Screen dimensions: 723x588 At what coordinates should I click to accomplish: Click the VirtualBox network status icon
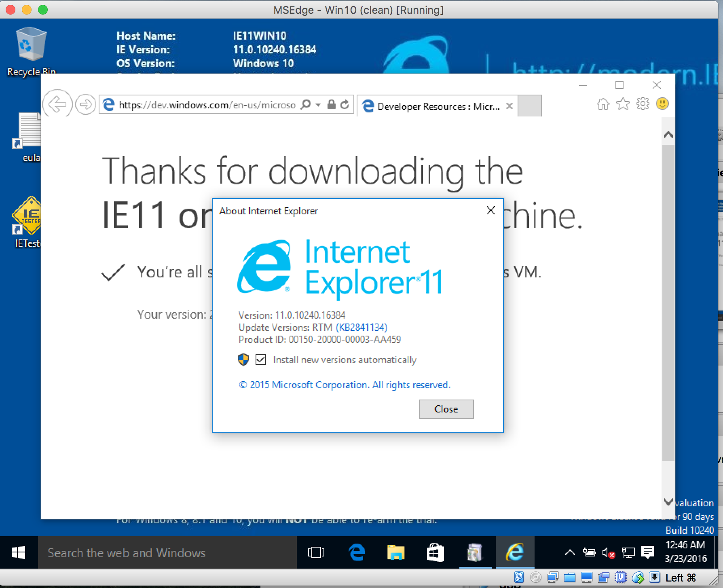click(x=553, y=577)
